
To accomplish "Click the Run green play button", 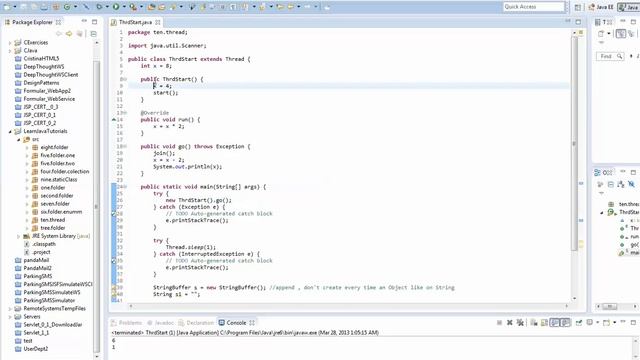I will 116,7.
